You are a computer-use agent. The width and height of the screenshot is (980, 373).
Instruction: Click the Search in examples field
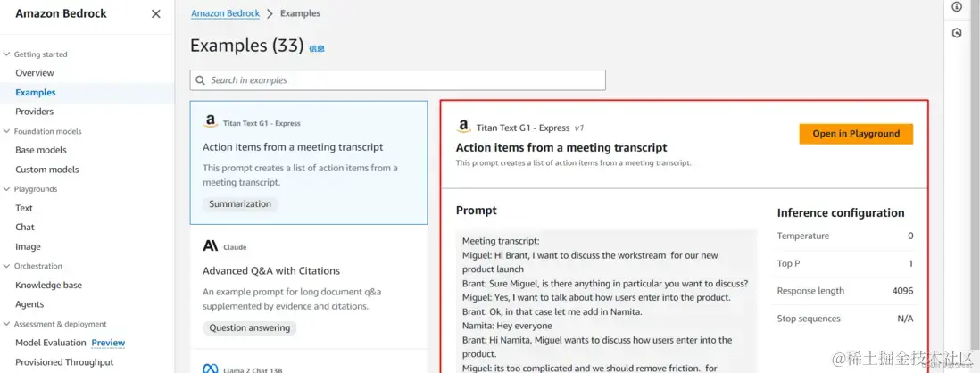point(397,80)
